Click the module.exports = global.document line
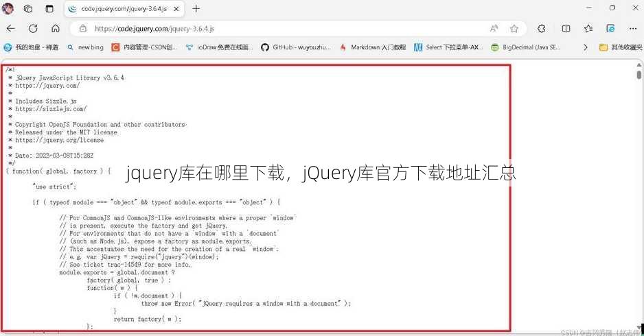 pyautogui.click(x=117, y=272)
